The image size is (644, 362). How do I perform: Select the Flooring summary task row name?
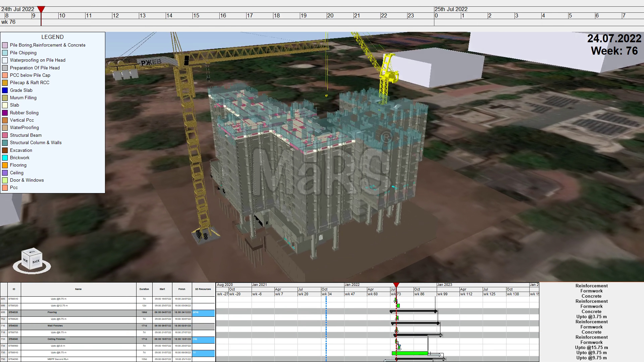(52, 312)
